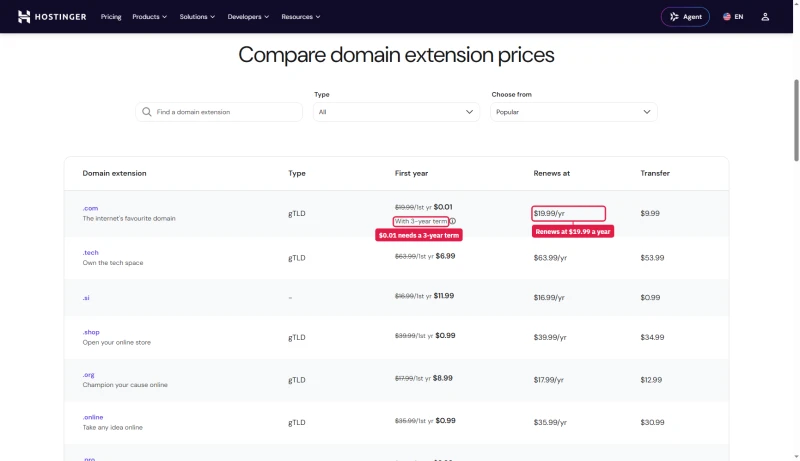Viewport: 800px width, 461px height.
Task: Open the .shop domain link
Action: pyautogui.click(x=91, y=332)
